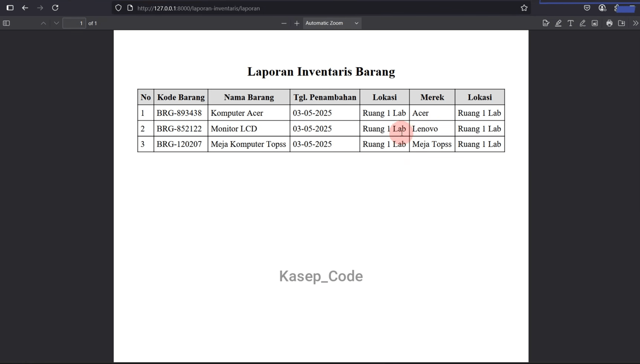Click the 'Kode Barang' column header
This screenshot has height=364, width=640.
coord(181,97)
